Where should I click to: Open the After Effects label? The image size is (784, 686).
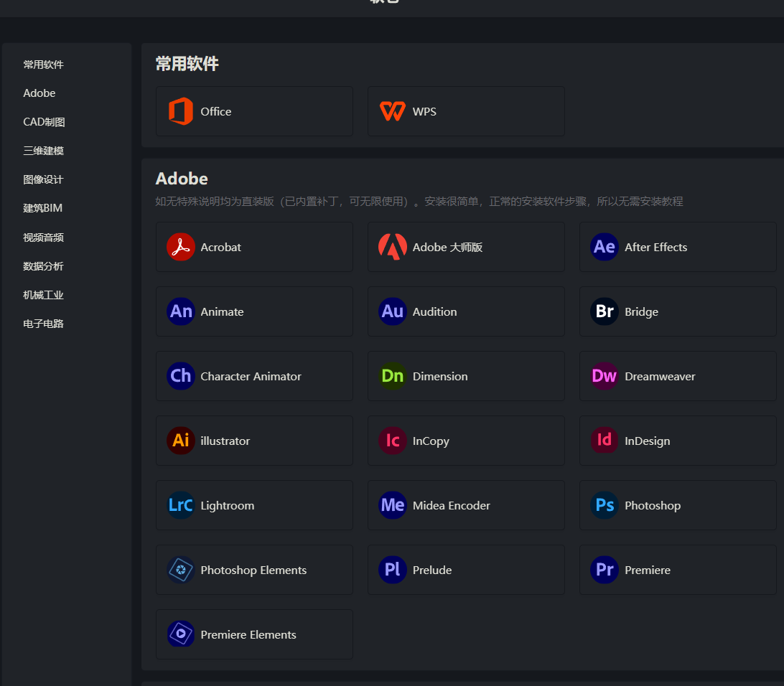click(656, 248)
